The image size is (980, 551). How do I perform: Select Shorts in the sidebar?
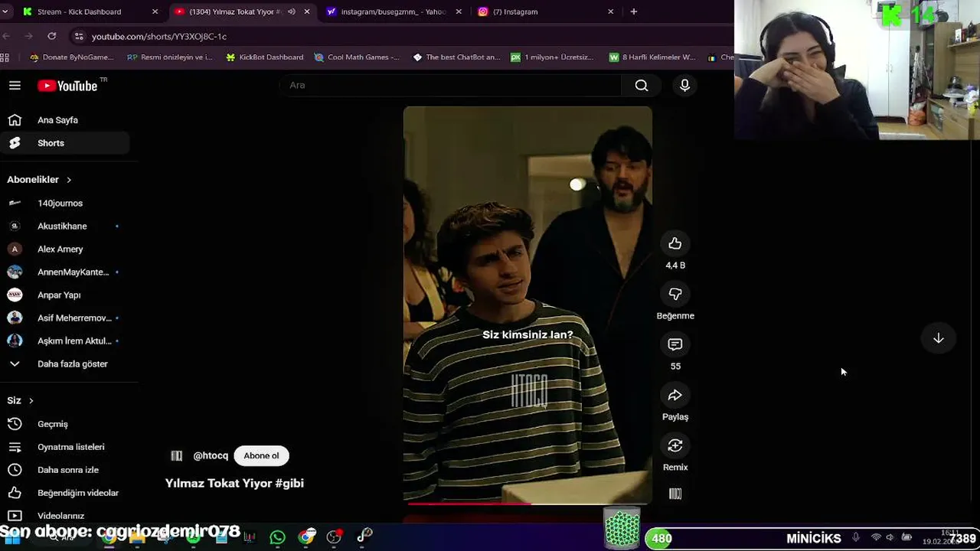click(65, 143)
